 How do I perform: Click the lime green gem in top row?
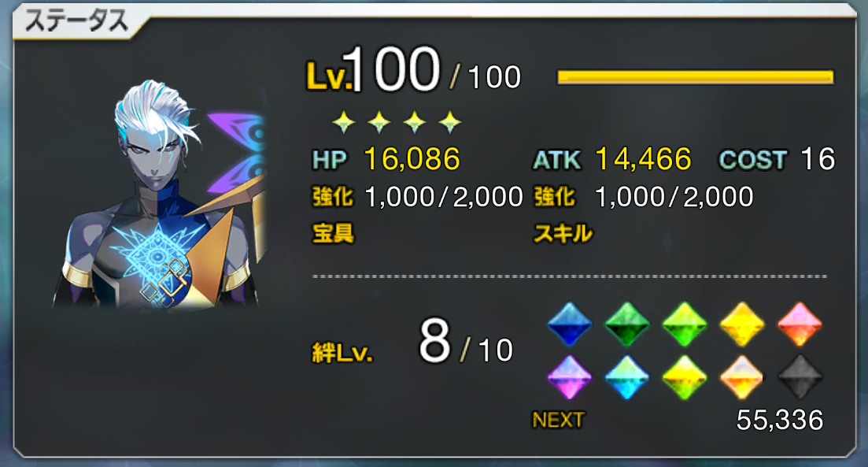684,324
